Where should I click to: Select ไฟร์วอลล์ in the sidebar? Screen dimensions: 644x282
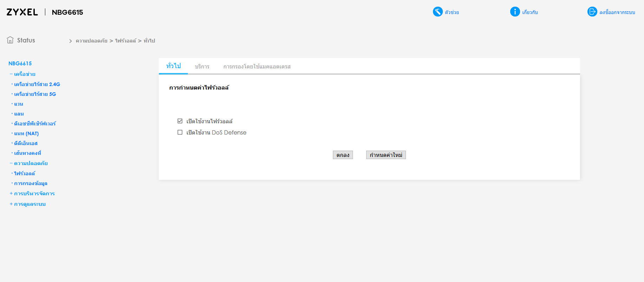point(25,173)
